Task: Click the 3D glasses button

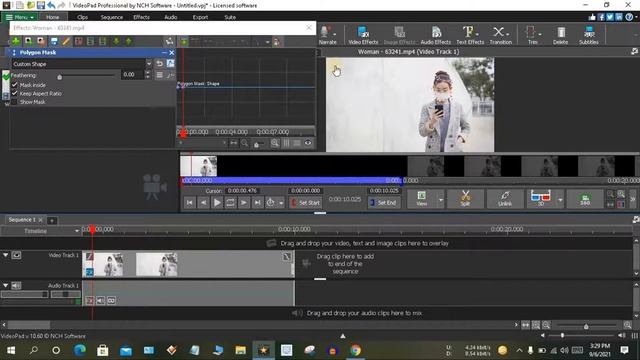Action: (540, 198)
